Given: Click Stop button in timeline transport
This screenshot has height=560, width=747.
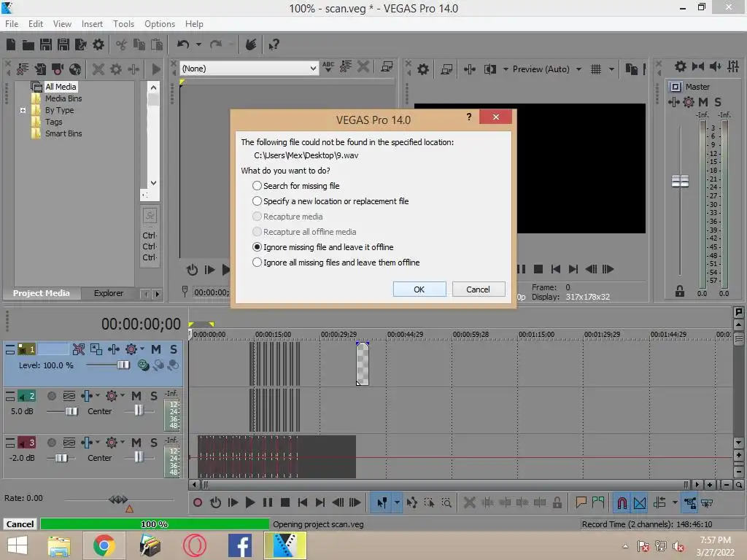Looking at the screenshot, I should [285, 502].
